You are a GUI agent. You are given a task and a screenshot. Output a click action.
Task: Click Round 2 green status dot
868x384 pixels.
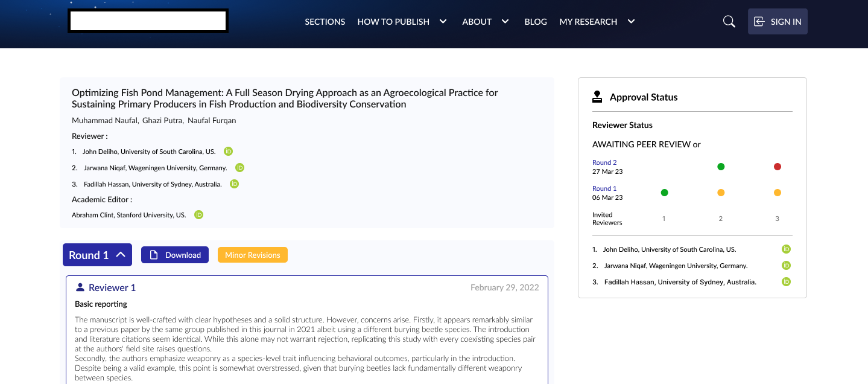tap(721, 167)
